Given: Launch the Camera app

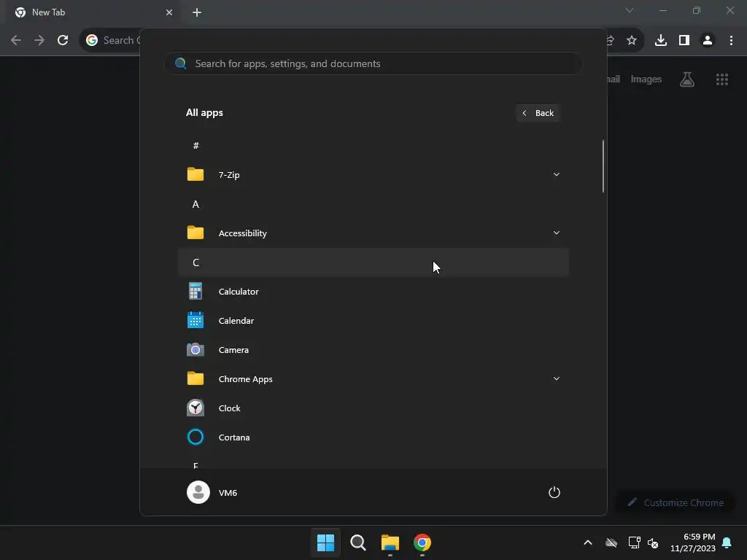Looking at the screenshot, I should [x=373, y=349].
